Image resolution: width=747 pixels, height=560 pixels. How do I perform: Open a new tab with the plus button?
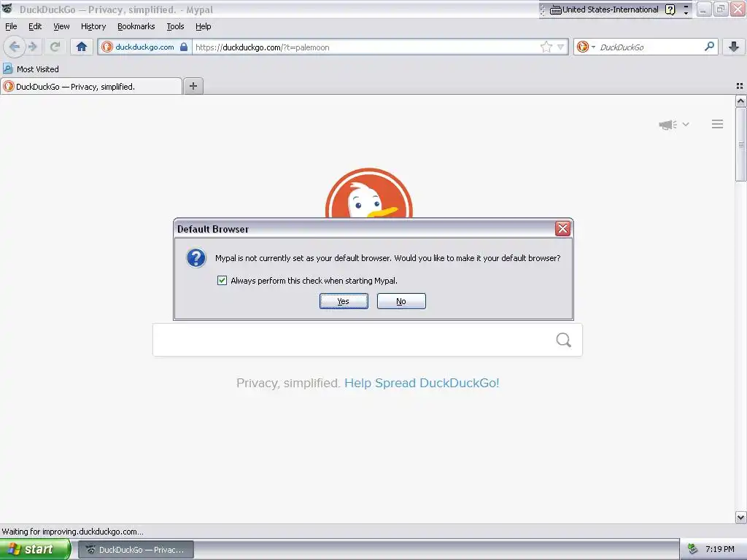tap(193, 86)
